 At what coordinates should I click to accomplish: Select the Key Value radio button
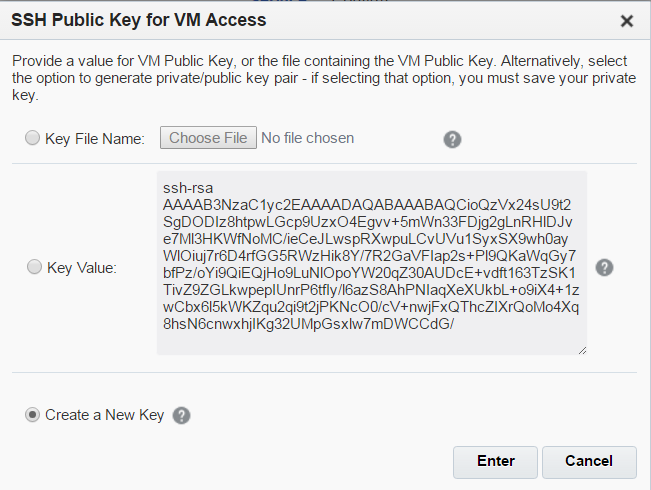click(x=35, y=267)
